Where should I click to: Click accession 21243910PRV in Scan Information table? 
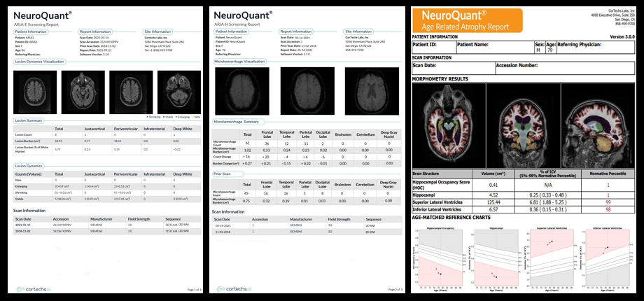coord(63,225)
